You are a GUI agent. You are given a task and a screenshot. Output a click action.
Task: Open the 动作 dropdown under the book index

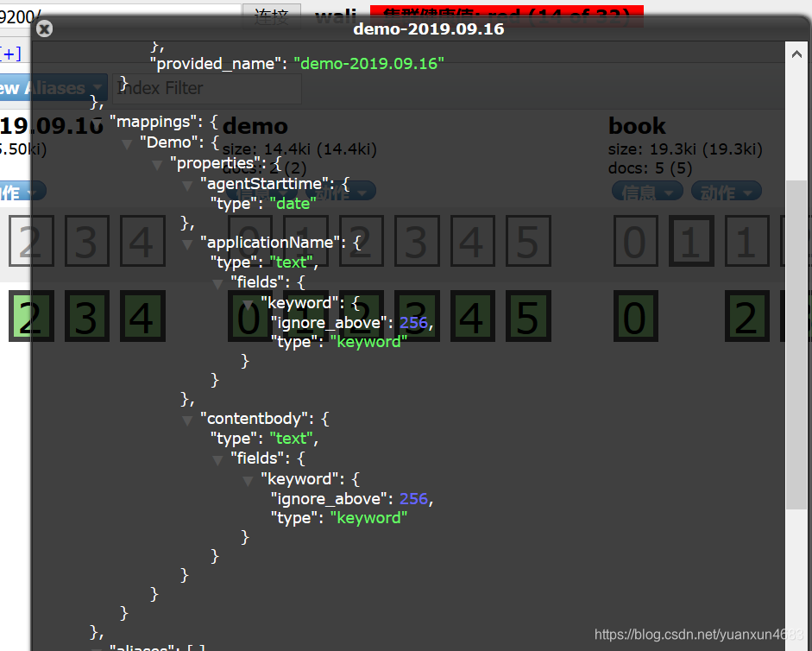[726, 191]
